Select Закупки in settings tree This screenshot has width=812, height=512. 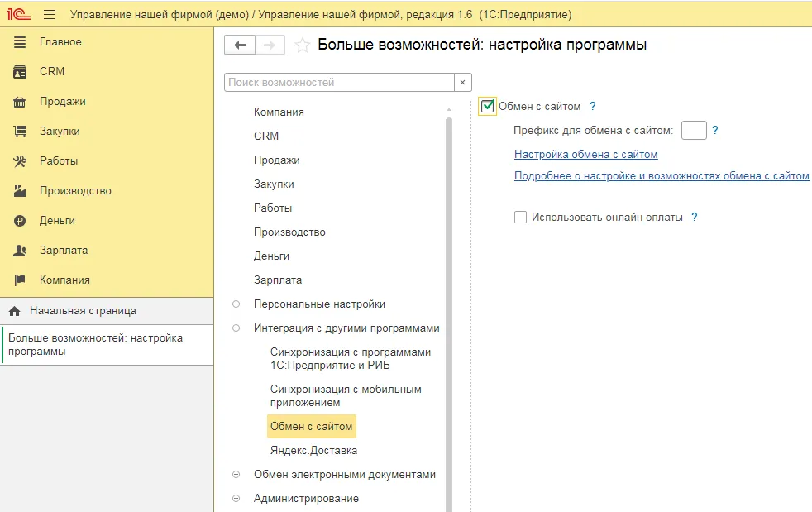click(274, 184)
